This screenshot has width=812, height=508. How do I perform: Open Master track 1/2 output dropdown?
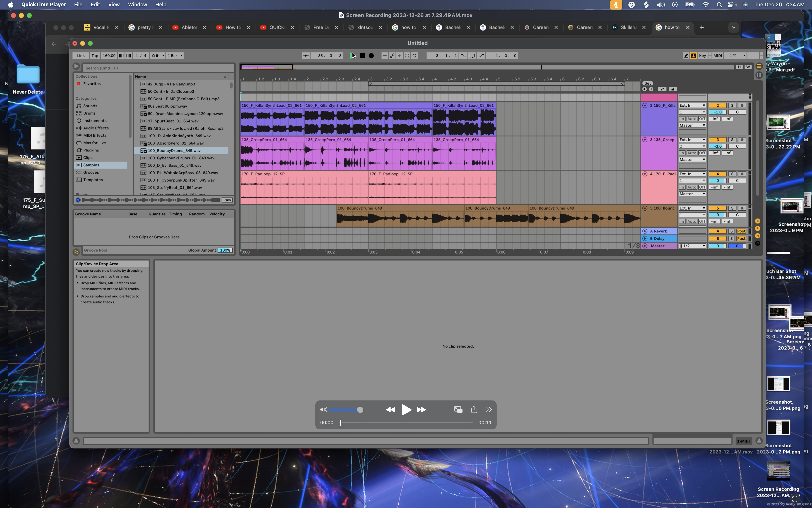tap(692, 246)
